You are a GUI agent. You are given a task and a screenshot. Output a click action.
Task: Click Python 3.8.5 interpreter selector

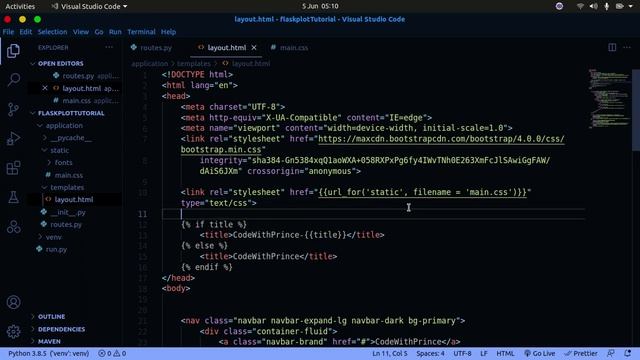[x=48, y=353]
